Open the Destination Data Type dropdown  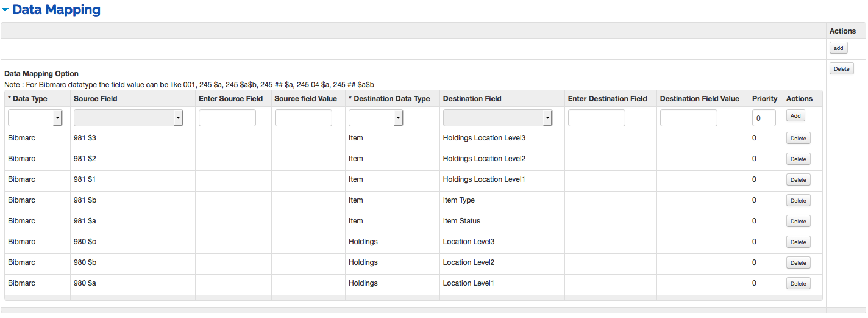375,118
